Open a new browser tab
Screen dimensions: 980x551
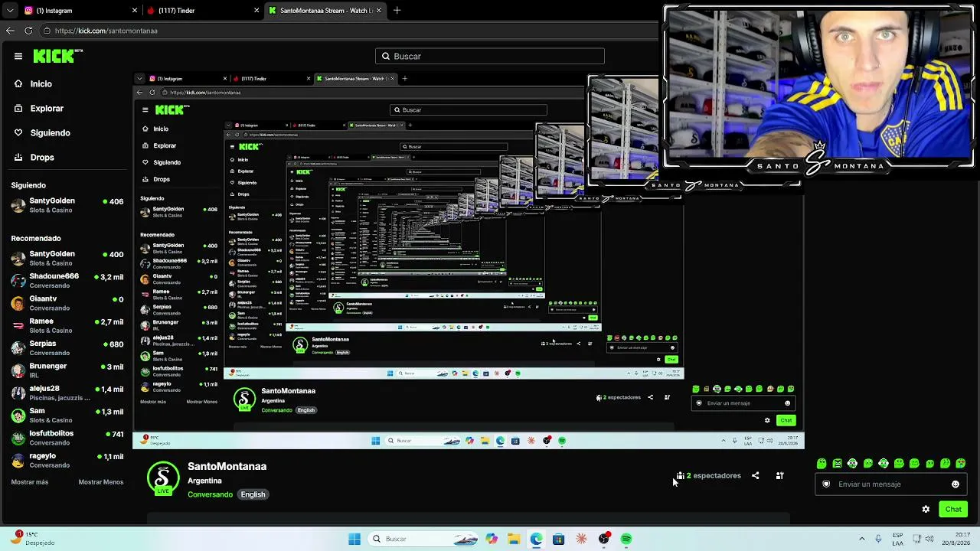(x=397, y=11)
